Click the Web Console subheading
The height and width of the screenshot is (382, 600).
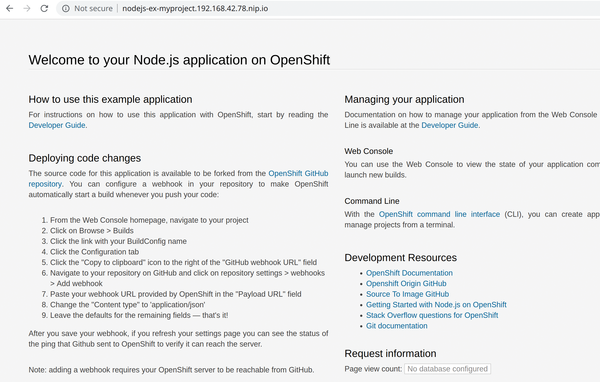pyautogui.click(x=368, y=151)
